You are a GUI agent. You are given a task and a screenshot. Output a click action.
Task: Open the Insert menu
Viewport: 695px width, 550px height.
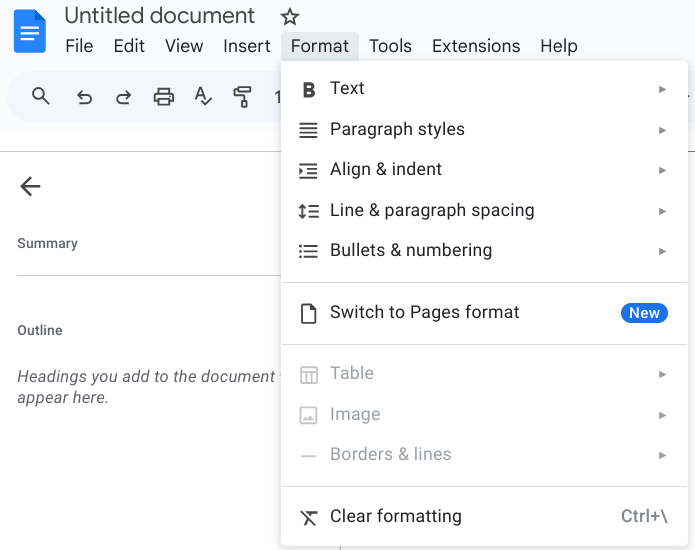point(247,46)
